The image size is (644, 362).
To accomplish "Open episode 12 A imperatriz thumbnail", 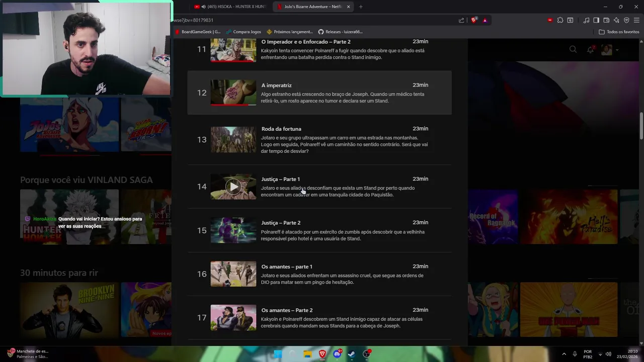I will (x=233, y=93).
